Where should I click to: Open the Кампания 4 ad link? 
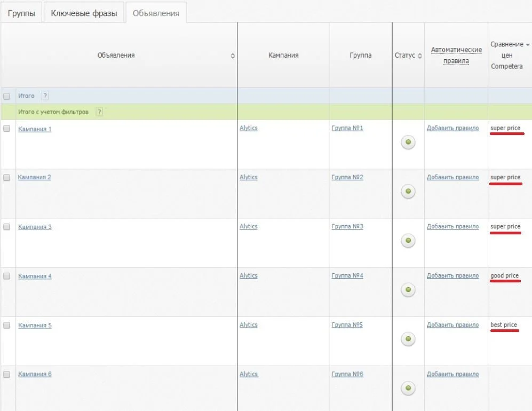tap(35, 276)
